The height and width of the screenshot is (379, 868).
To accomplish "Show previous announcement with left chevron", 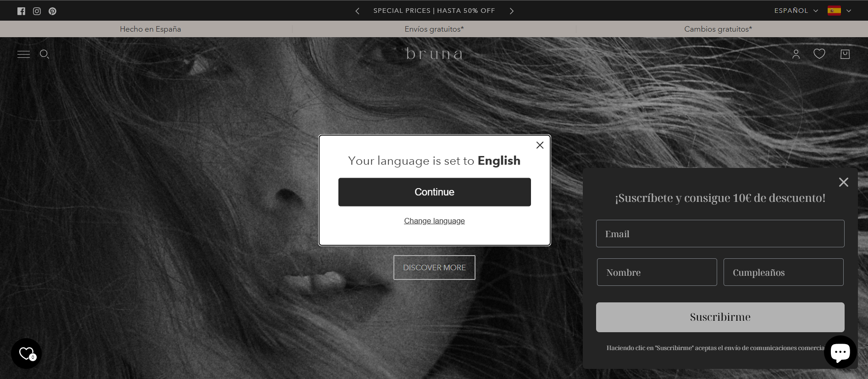I will coord(357,11).
